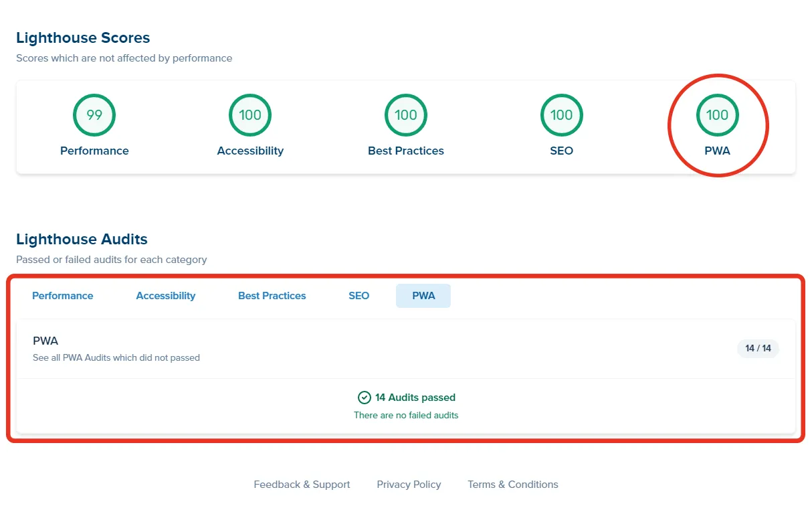Click 'Passed or failed audits for each category'
Viewport: 812px width, 510px height.
(x=112, y=260)
